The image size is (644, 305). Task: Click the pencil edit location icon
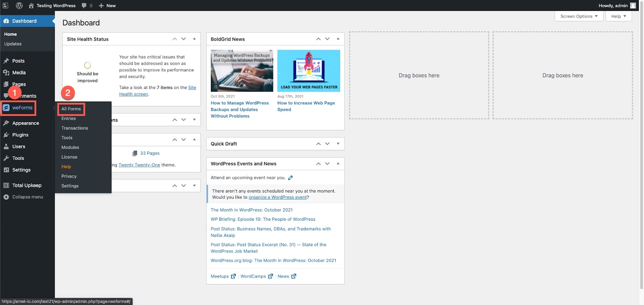[x=290, y=178]
